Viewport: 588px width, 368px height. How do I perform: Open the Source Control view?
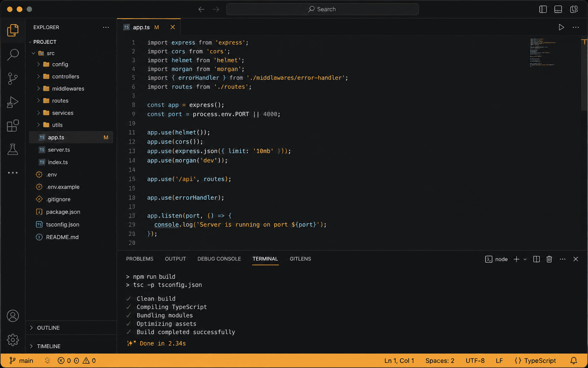[x=13, y=78]
